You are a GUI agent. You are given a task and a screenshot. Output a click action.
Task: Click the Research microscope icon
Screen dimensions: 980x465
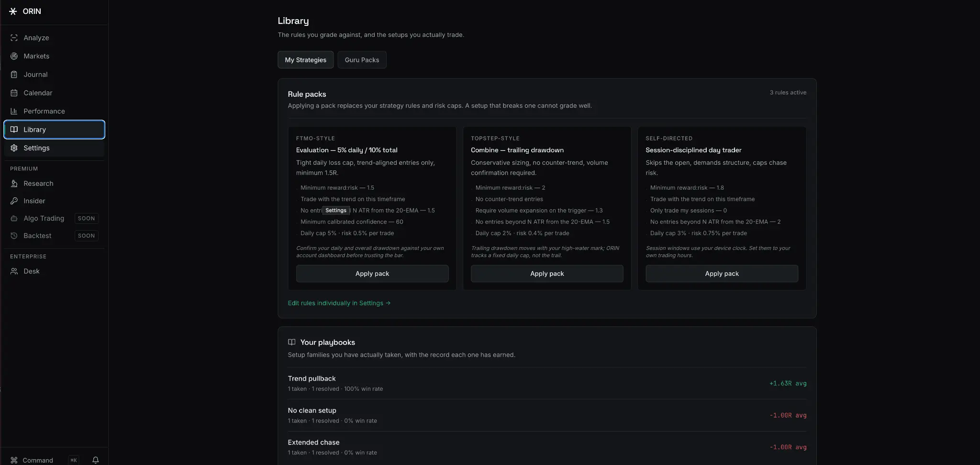[14, 183]
